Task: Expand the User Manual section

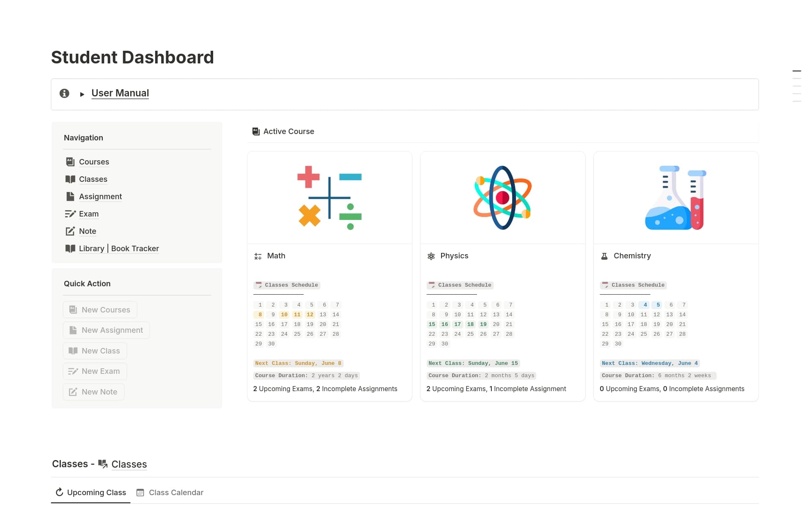Action: 82,94
